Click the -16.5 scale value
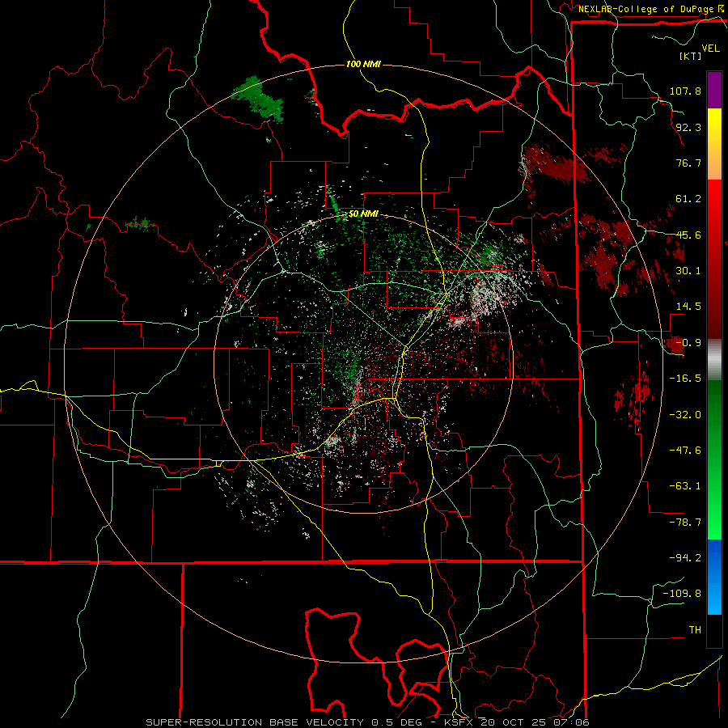The image size is (728, 728). [x=685, y=379]
